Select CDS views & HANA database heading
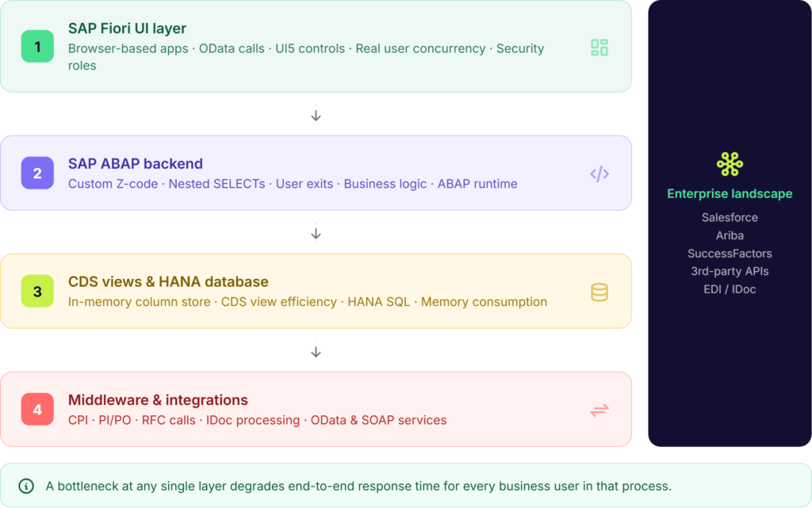This screenshot has height=508, width=812. tap(168, 281)
